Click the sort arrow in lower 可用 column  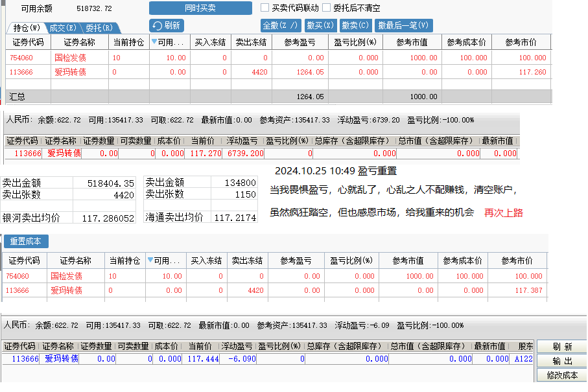click(150, 260)
